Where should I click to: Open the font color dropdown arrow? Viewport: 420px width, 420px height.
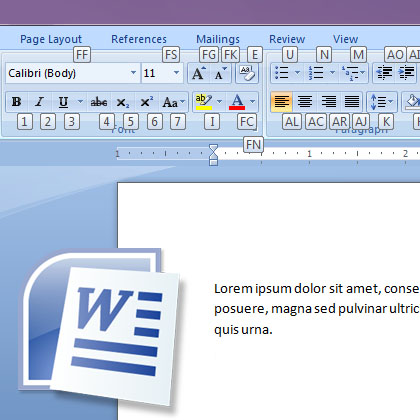click(x=252, y=101)
